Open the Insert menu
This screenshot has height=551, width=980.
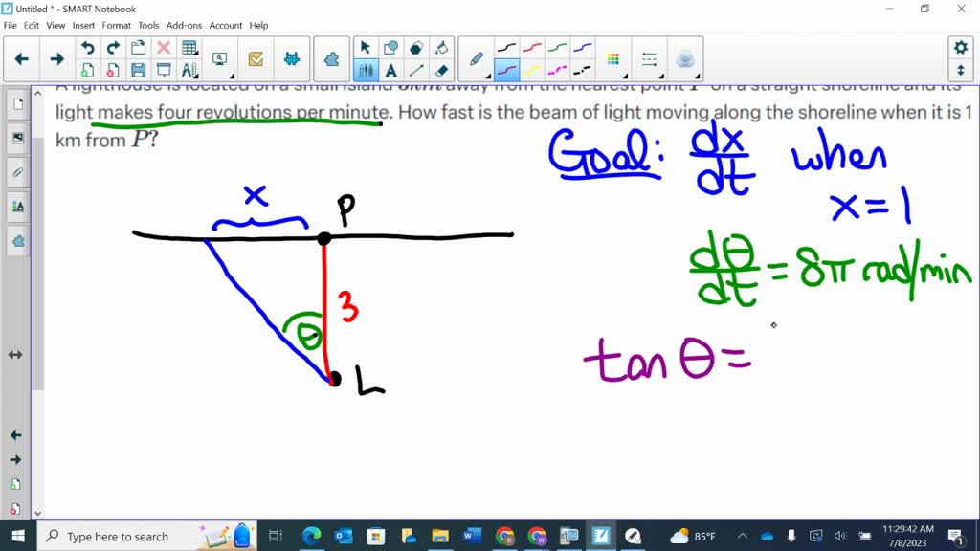pos(83,26)
